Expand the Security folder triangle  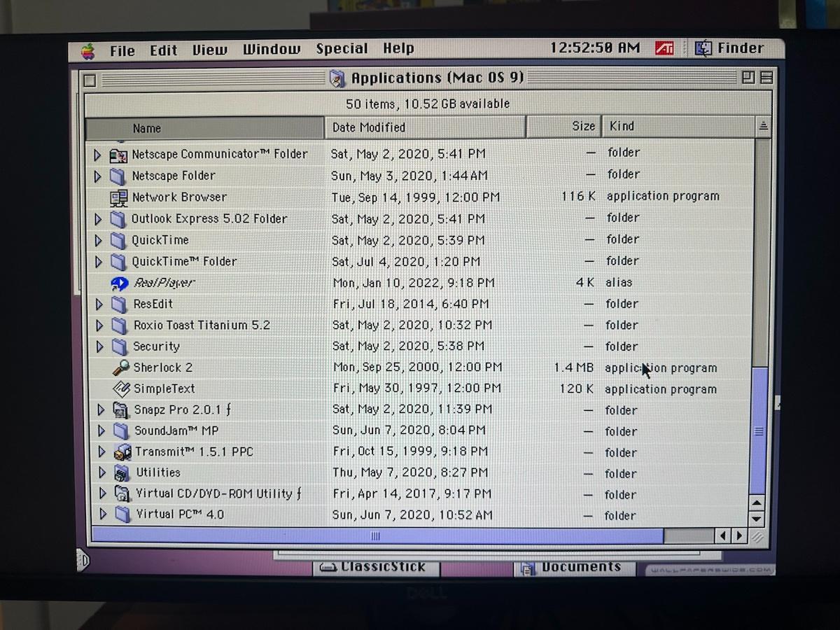click(99, 347)
